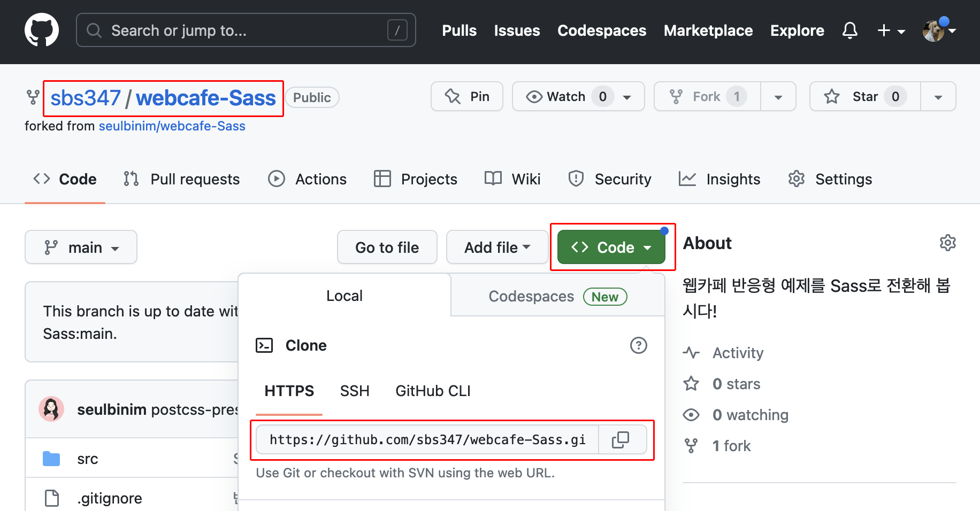The height and width of the screenshot is (511, 980).
Task: Click the Clone help question icon
Action: point(638,345)
